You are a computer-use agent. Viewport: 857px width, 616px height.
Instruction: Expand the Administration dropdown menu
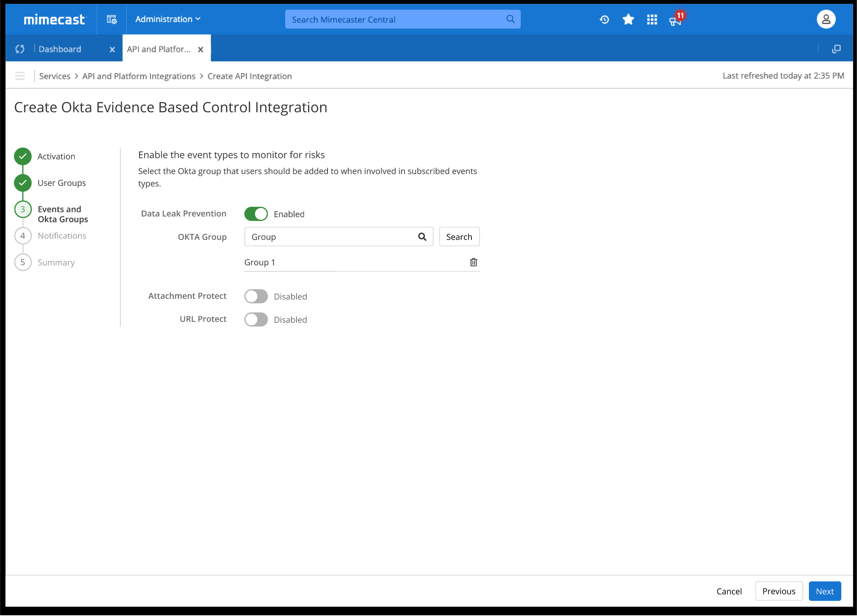click(x=168, y=19)
